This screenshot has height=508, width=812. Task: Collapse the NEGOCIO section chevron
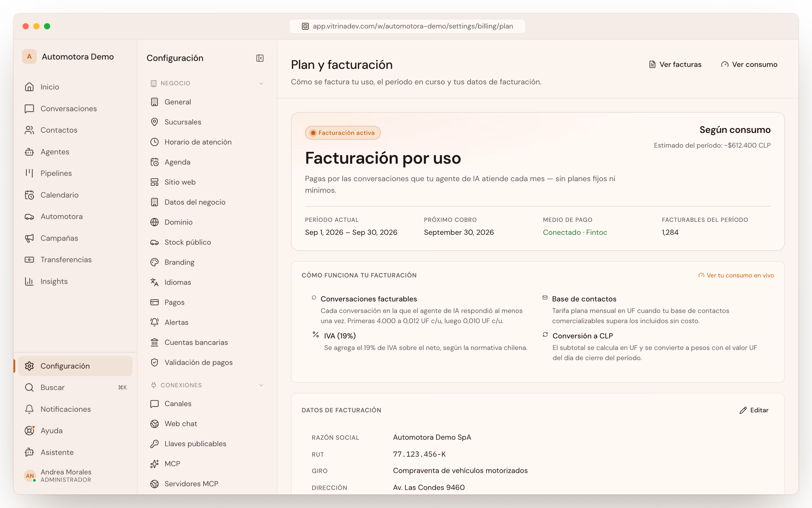coord(261,83)
